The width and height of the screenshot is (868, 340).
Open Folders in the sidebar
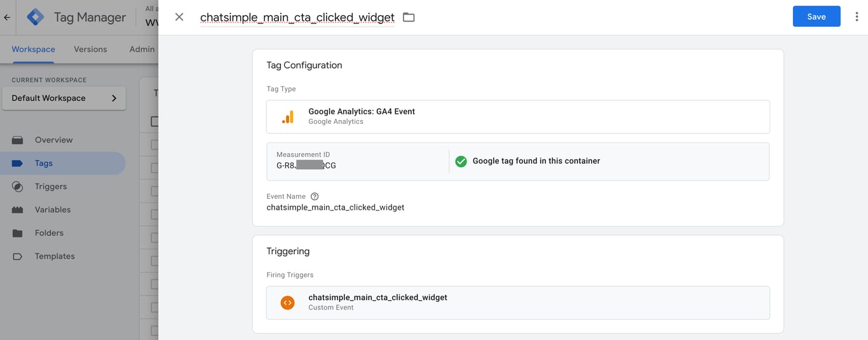49,233
